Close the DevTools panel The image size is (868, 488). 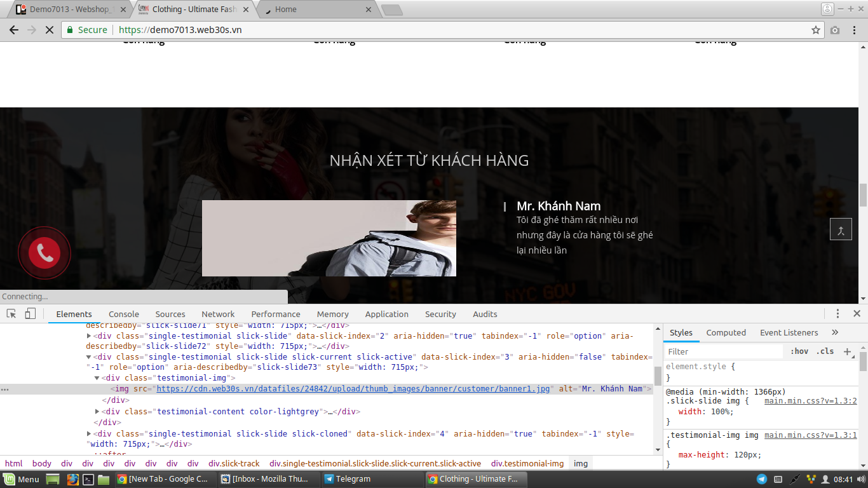tap(857, 314)
